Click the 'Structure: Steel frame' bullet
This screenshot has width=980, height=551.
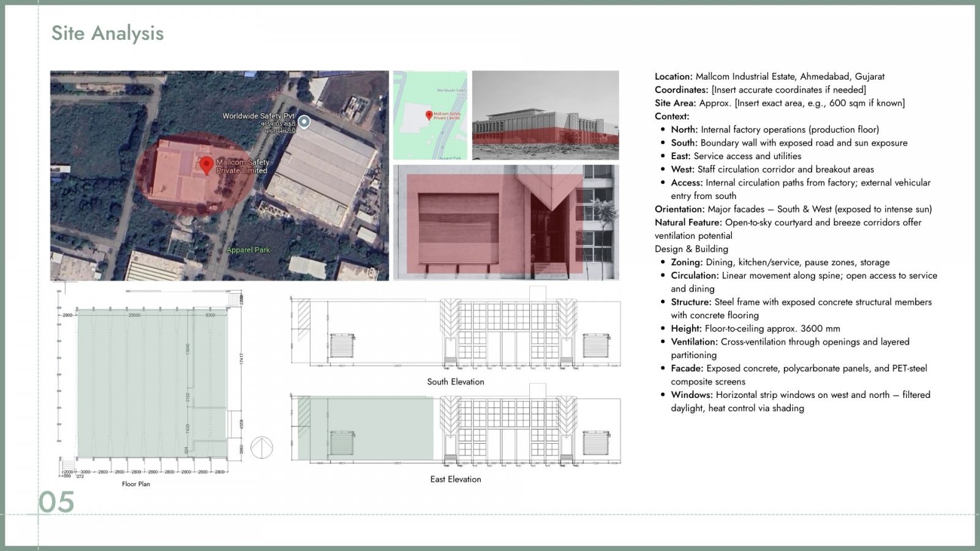(x=801, y=309)
